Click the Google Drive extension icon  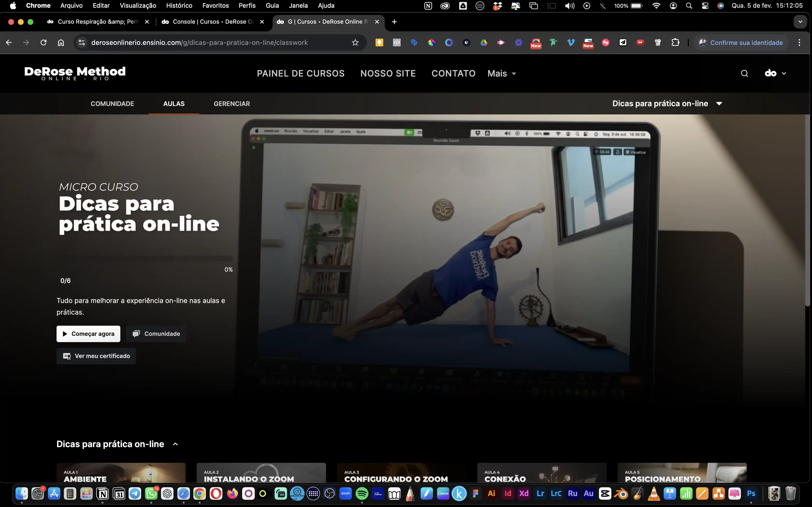pos(484,42)
